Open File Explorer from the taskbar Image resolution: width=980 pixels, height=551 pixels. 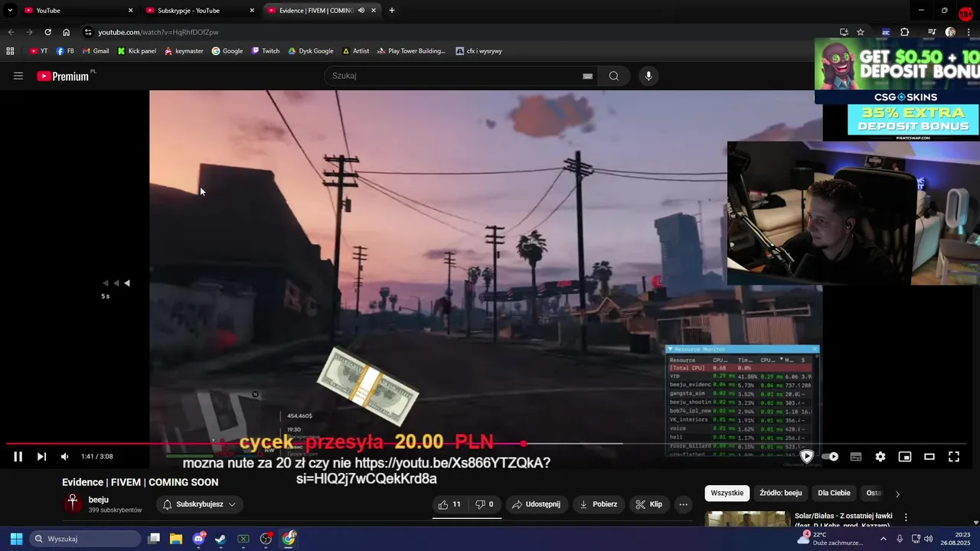coord(176,539)
